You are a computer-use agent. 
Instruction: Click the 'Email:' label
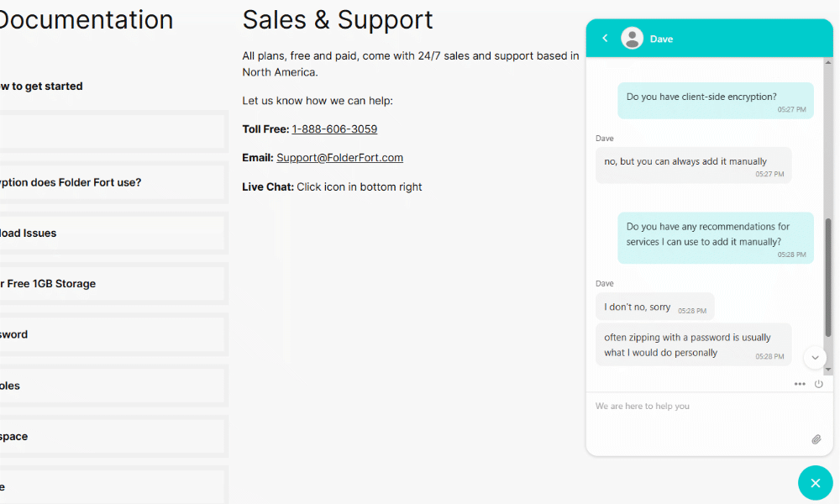(x=258, y=157)
